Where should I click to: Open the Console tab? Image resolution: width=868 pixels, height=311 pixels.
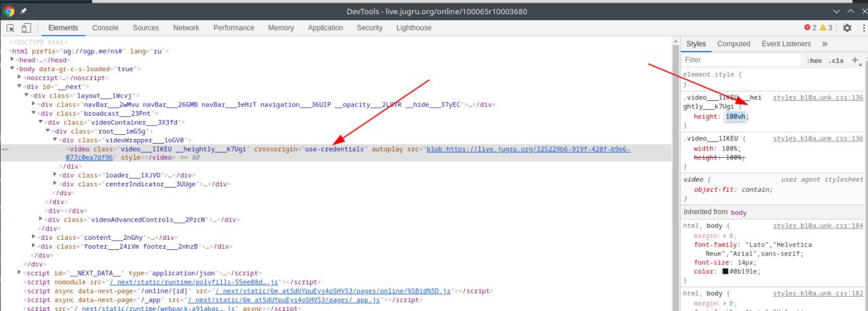pyautogui.click(x=105, y=28)
